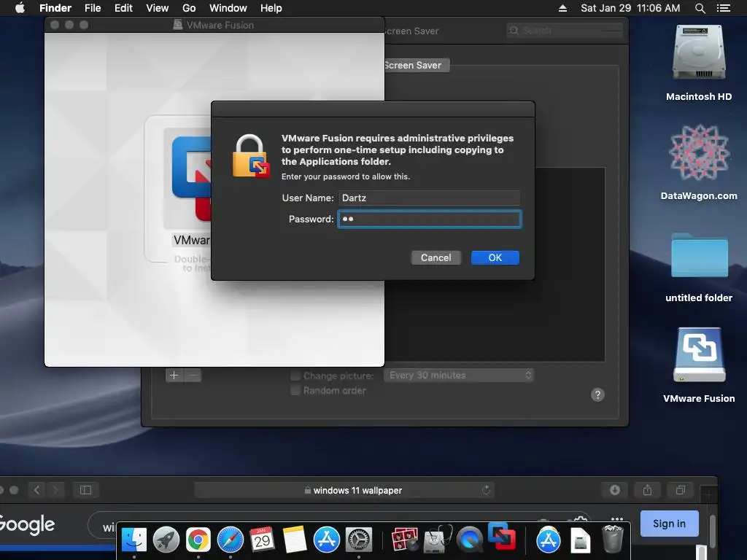Open QuickTime Player icon in Dock
Image resolution: width=747 pixels, height=560 pixels.
pyautogui.click(x=469, y=540)
